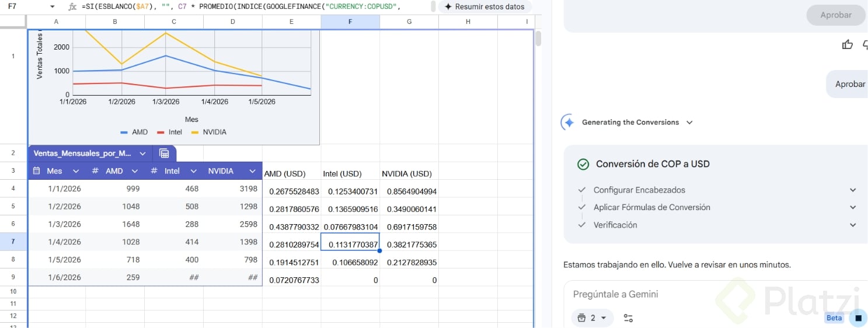Open Ventas_Mensuales_por_M table name dropdown
The width and height of the screenshot is (868, 328).
[x=142, y=153]
